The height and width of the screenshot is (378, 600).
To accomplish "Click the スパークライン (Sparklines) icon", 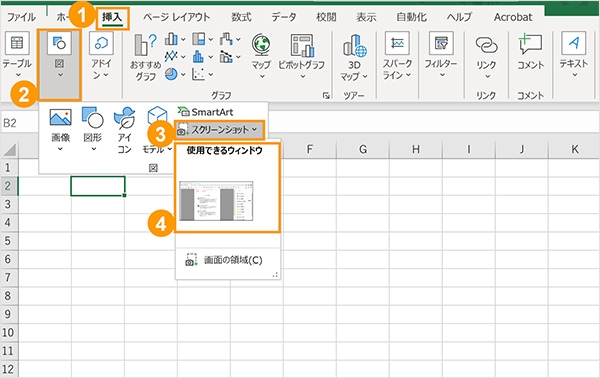I will tap(397, 44).
